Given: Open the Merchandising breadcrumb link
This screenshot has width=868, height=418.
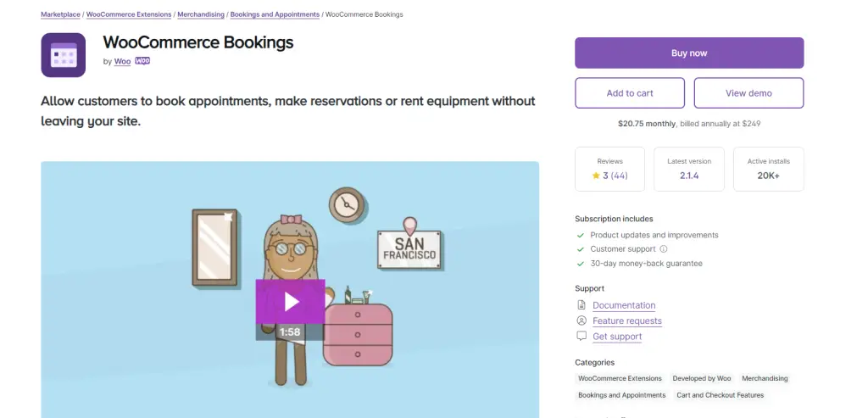Looking at the screenshot, I should [x=201, y=14].
